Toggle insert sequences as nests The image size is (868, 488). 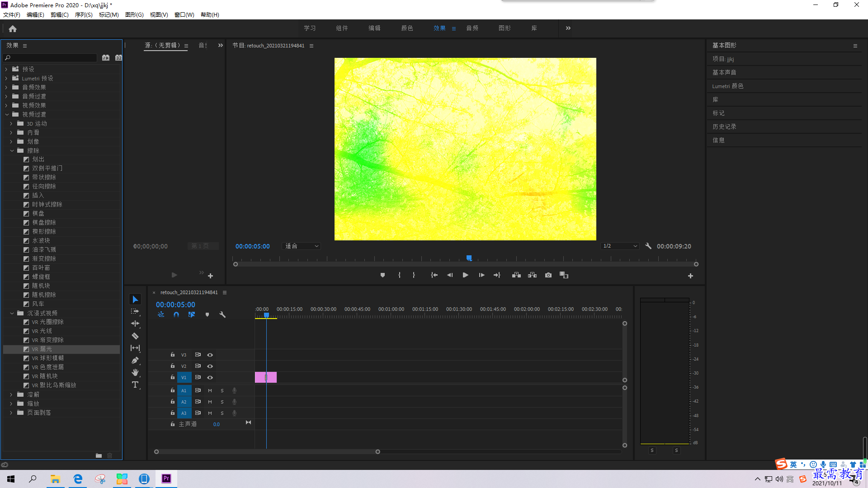(x=161, y=314)
